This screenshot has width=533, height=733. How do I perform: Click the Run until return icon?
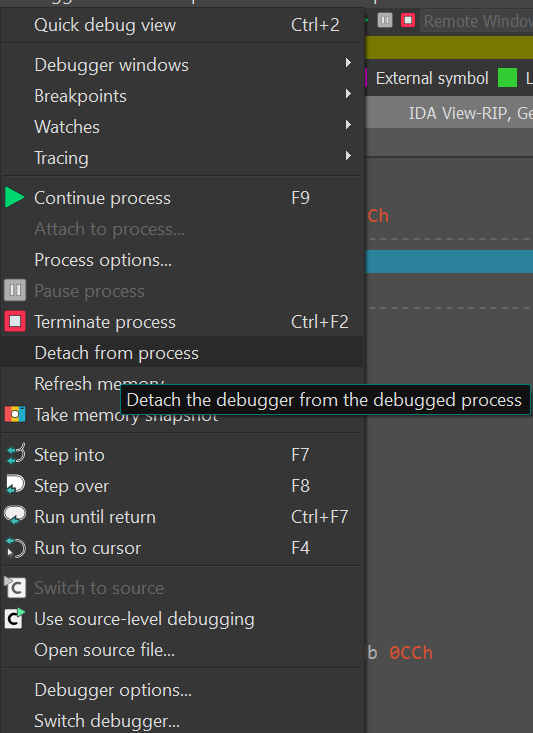[x=15, y=516]
